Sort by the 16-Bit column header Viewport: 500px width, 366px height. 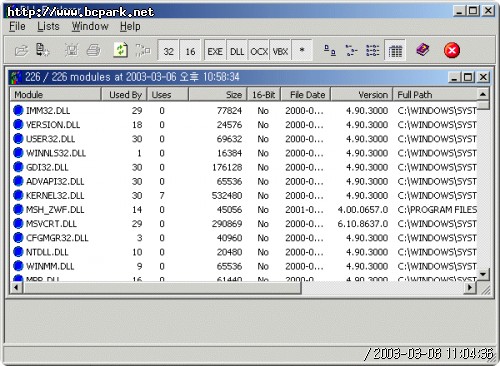tap(264, 95)
